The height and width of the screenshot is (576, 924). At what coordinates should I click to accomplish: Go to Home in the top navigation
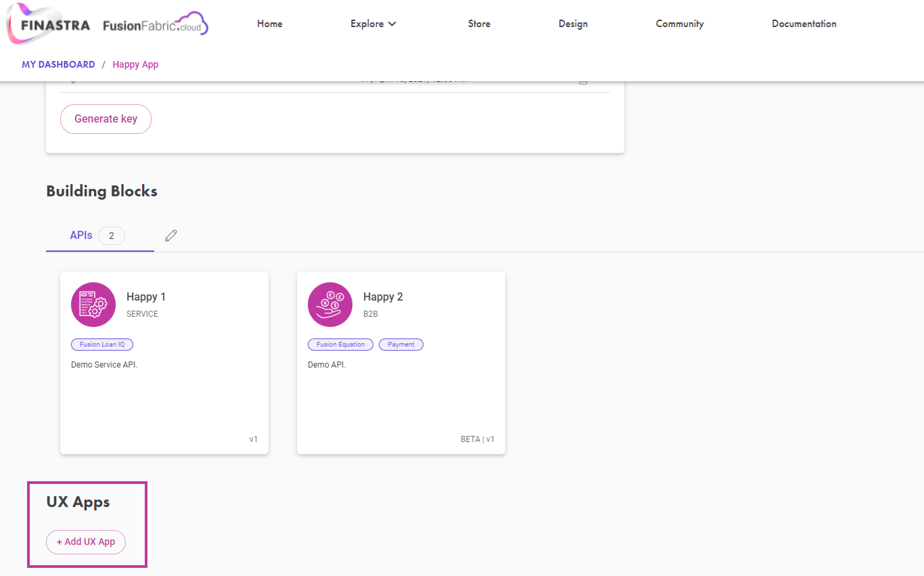click(x=270, y=24)
